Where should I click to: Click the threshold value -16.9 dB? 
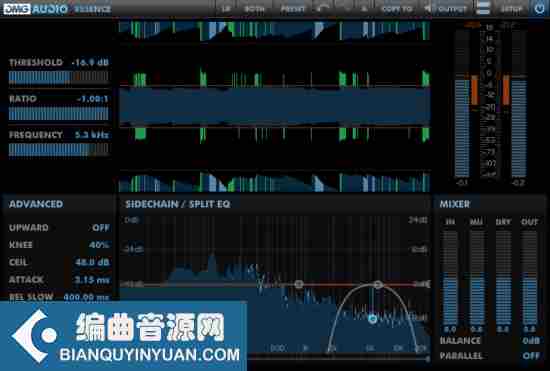90,62
